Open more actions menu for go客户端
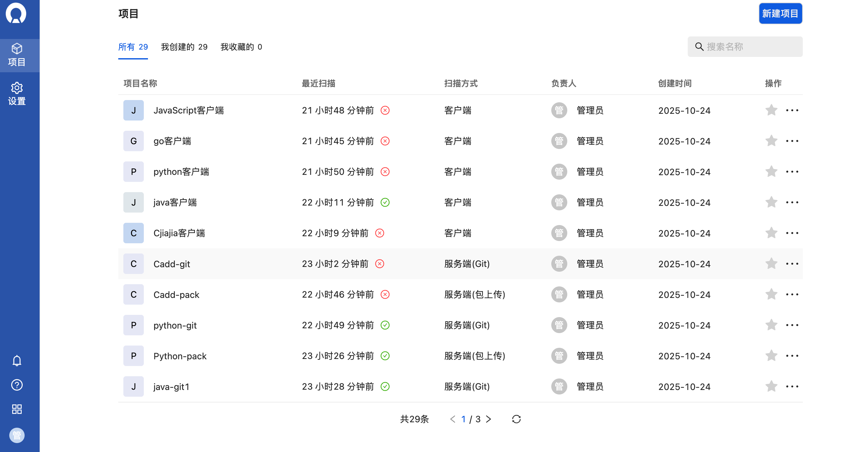The image size is (868, 452). coord(792,141)
